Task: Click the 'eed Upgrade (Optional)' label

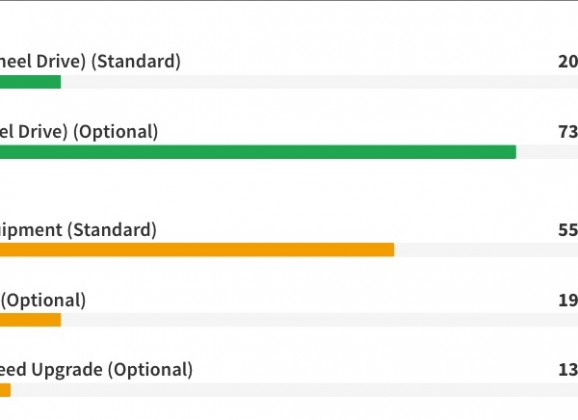Action: coord(96,370)
